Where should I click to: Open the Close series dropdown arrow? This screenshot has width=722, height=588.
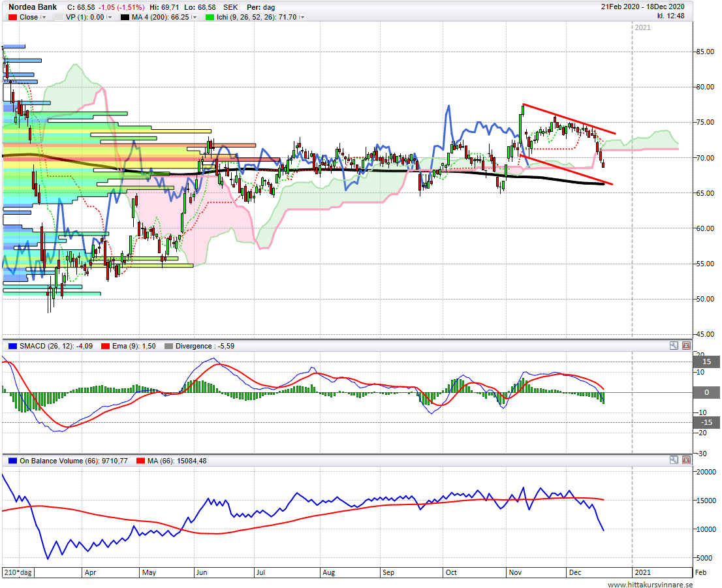tap(44, 17)
